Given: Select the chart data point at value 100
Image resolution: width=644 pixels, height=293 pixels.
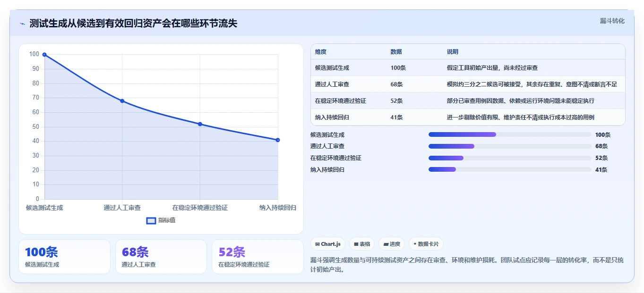Looking at the screenshot, I should pos(44,55).
